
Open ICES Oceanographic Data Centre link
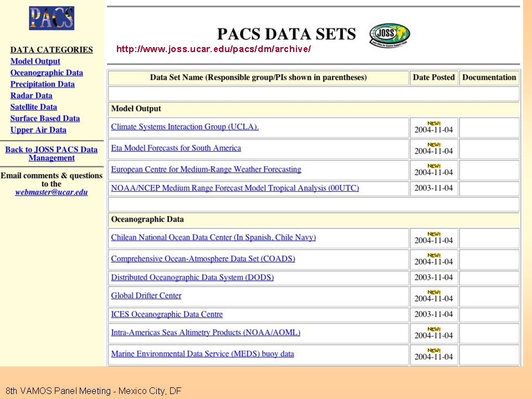[167, 315]
